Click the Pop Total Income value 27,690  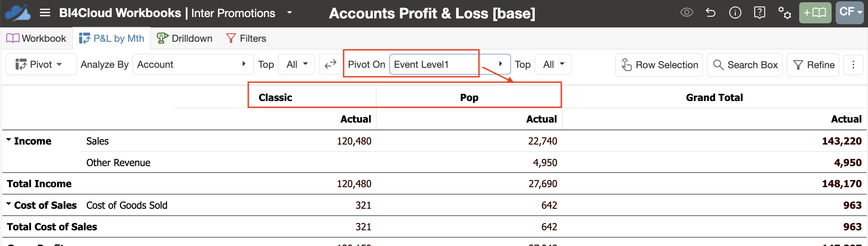(x=543, y=184)
